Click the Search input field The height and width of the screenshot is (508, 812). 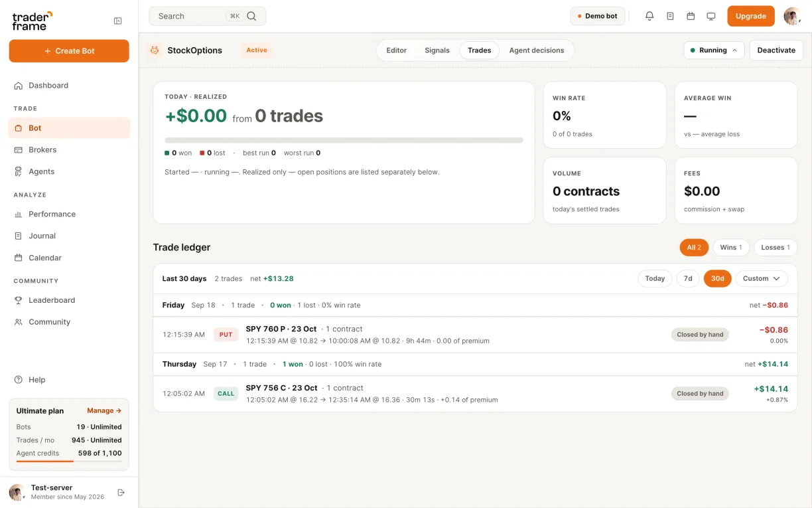(x=208, y=16)
